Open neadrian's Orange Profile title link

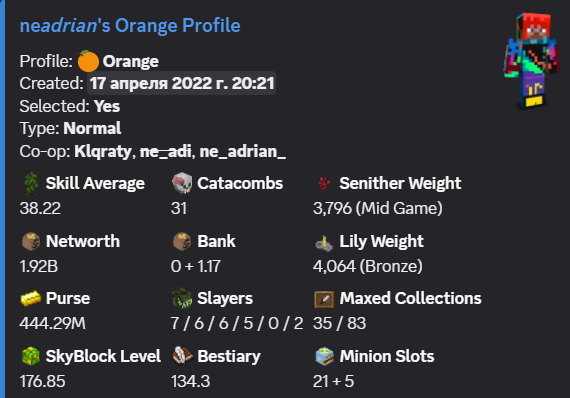click(x=130, y=26)
